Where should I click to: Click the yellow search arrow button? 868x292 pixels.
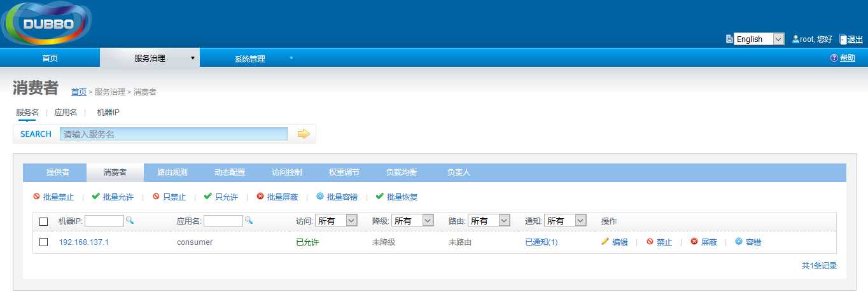coord(303,134)
